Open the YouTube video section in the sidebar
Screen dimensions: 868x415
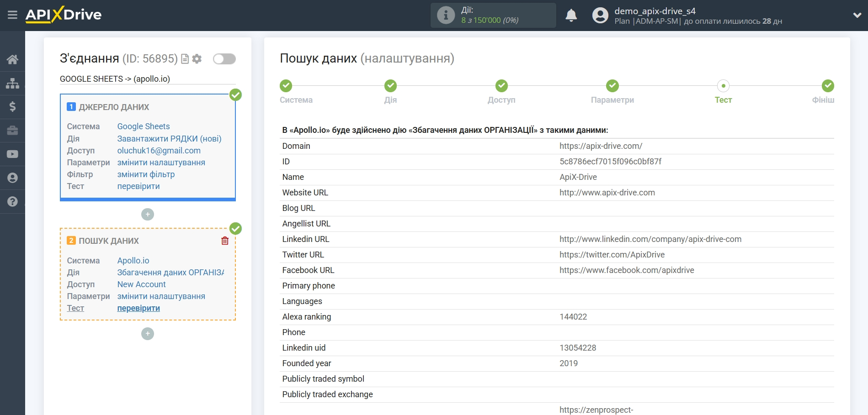pos(12,154)
